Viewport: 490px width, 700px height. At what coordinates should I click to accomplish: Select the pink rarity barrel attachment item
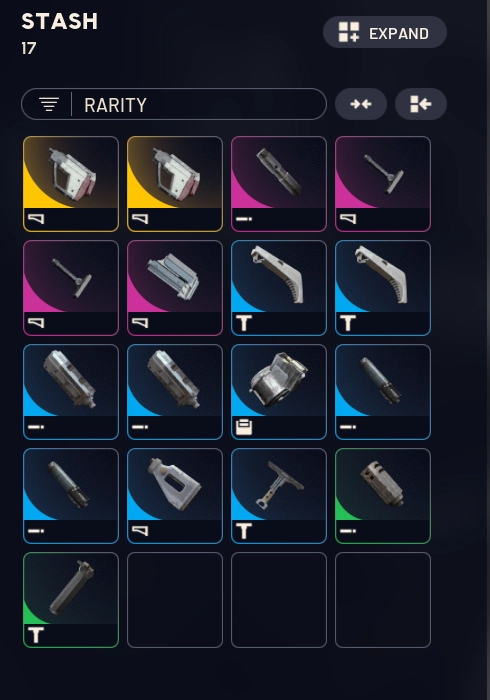279,184
